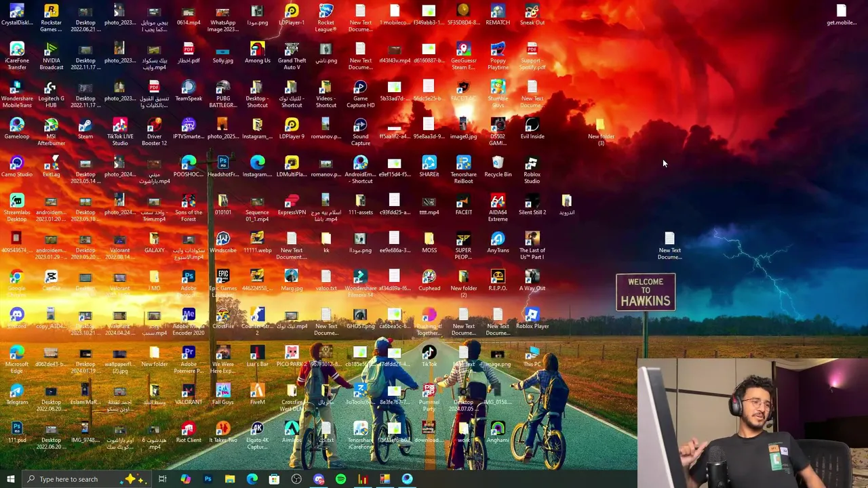The height and width of the screenshot is (488, 868).
Task: Open TikTok LIVE Studio shortcut
Action: tap(120, 132)
